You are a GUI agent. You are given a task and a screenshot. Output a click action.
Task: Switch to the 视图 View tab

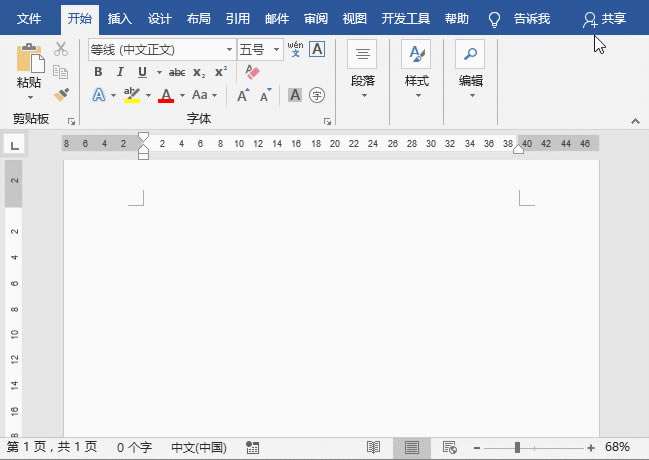[x=355, y=19]
